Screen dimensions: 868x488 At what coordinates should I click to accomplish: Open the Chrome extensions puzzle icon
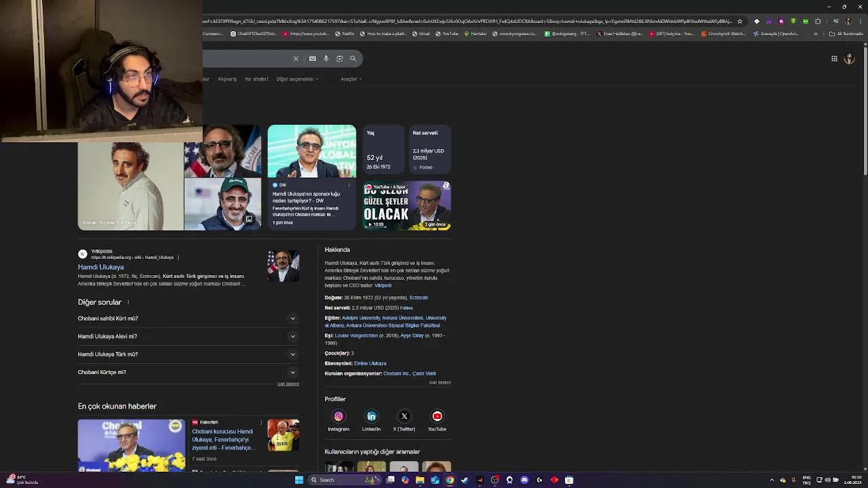point(818,21)
